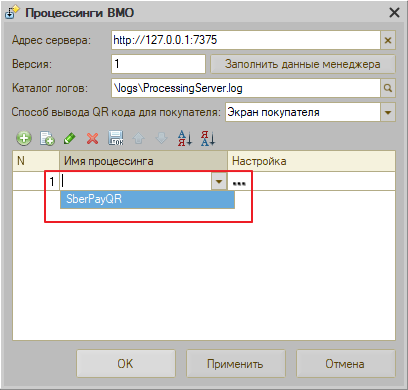408x390 pixels.
Task: Click Заполнить данные менеджера button
Action: coord(303,64)
